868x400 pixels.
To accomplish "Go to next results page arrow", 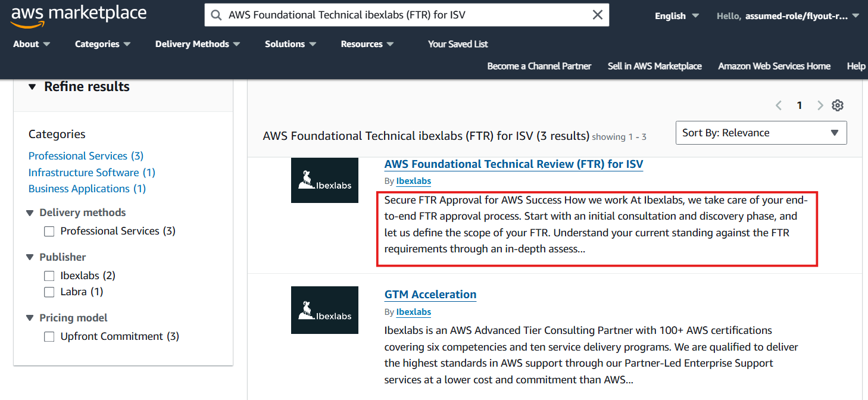I will pos(820,105).
